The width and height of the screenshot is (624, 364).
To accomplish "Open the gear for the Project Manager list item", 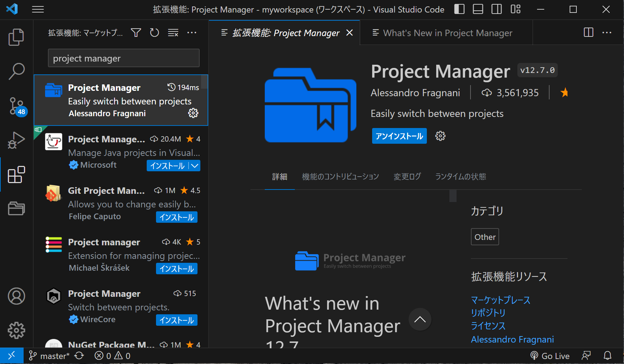I will [193, 113].
